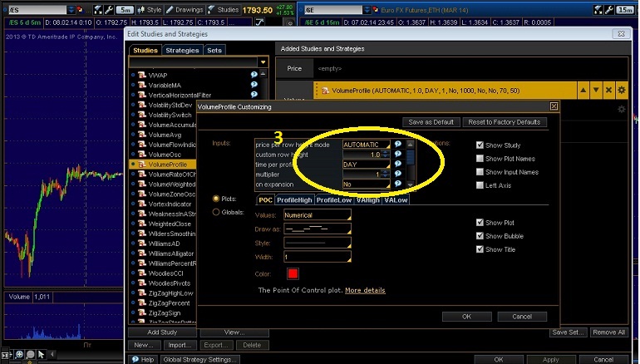Open the More details link
The height and width of the screenshot is (364, 640).
click(365, 290)
